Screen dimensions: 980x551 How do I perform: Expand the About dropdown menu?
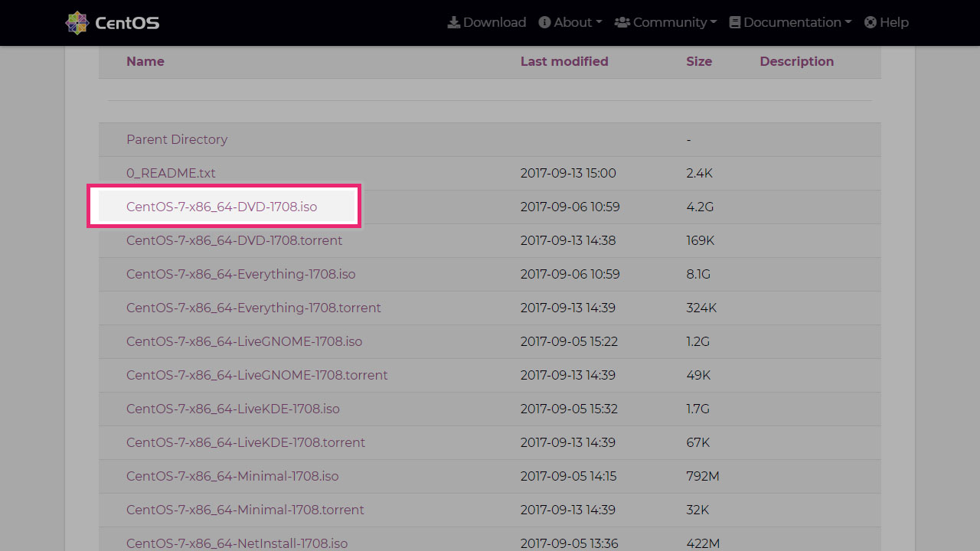pos(570,22)
